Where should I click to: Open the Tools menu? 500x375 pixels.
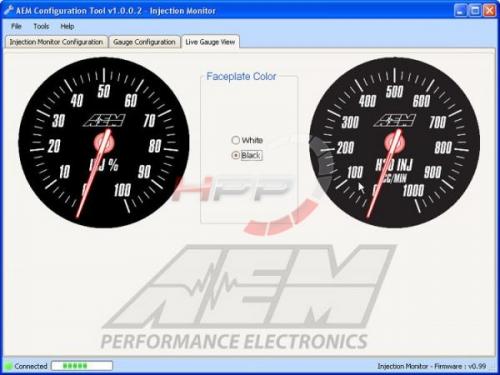pyautogui.click(x=41, y=26)
